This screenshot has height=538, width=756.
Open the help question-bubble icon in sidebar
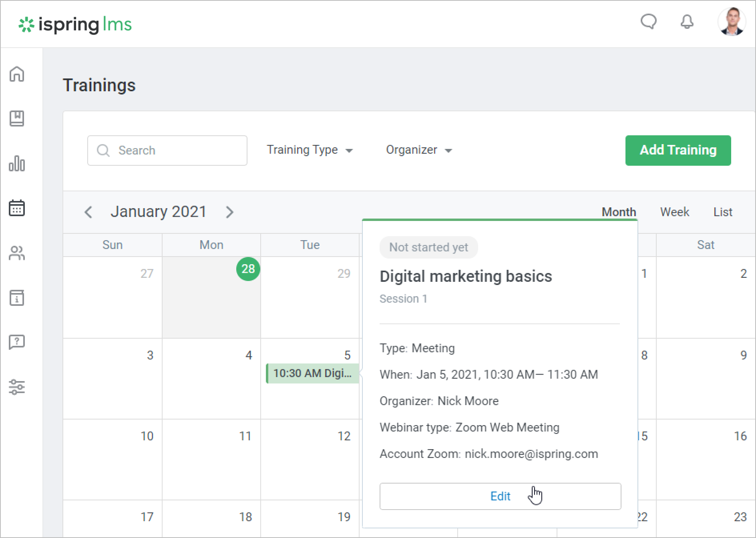pos(17,342)
